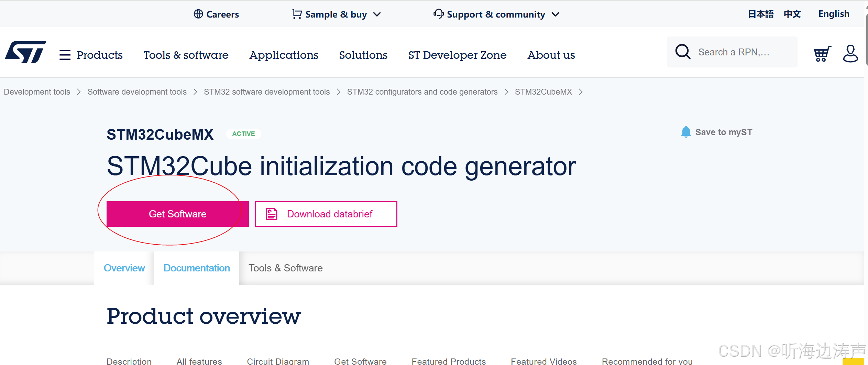The image size is (868, 365).
Task: Click Save to myST
Action: click(x=724, y=132)
